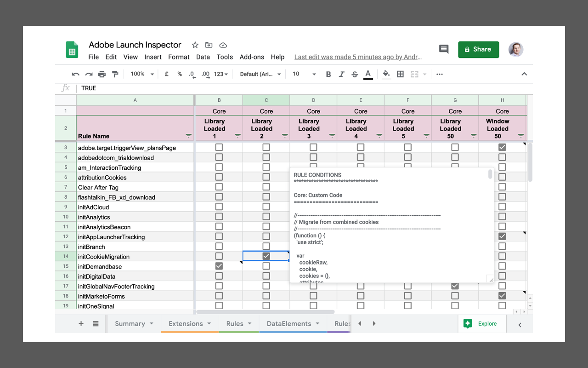Click the Undo arrow in toolbar

(x=76, y=74)
